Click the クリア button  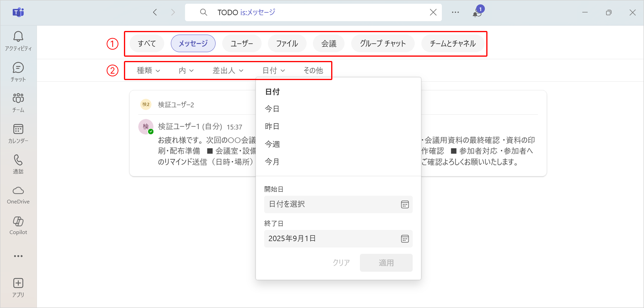coord(341,263)
